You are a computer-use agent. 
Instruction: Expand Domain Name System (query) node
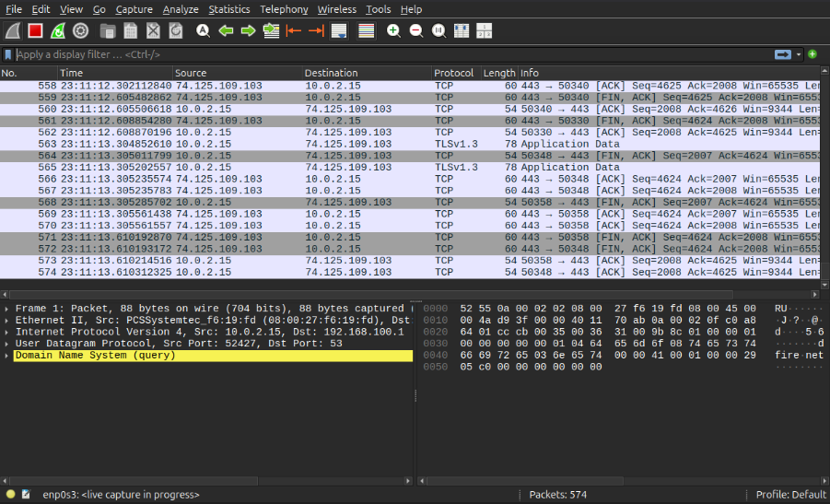point(6,356)
